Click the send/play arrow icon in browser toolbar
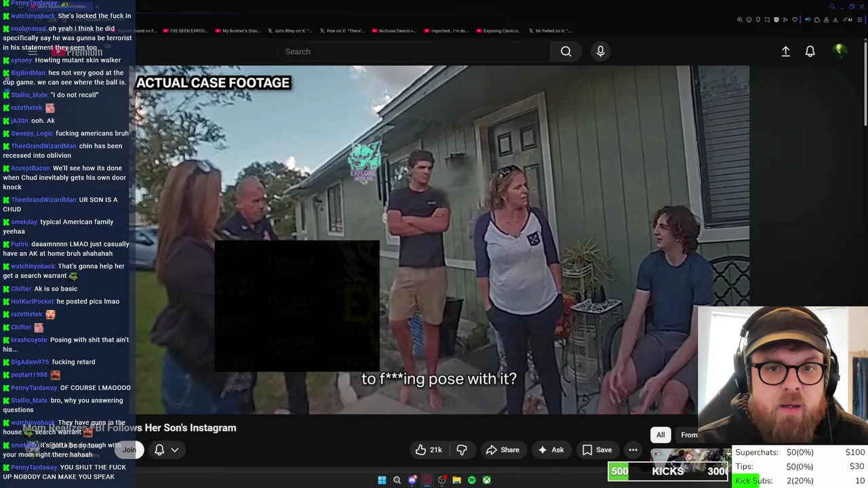 [x=785, y=20]
